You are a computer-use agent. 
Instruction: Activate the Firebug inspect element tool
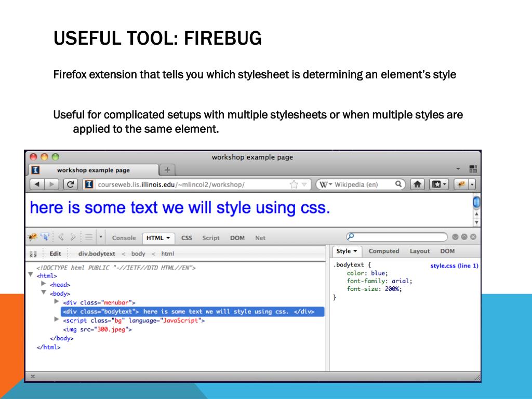(45, 236)
